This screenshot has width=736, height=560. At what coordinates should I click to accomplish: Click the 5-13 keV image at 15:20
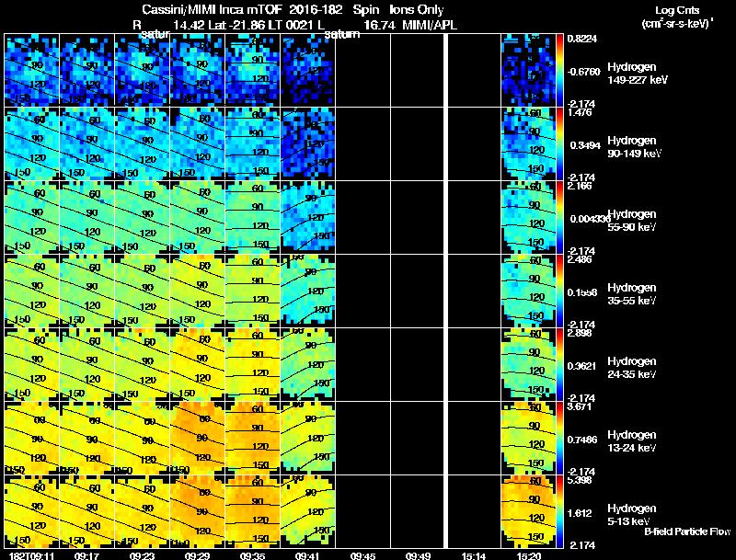528,511
